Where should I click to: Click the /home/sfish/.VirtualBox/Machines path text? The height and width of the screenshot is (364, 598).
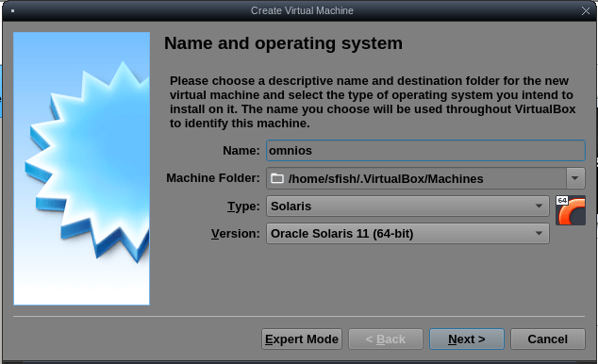[386, 179]
